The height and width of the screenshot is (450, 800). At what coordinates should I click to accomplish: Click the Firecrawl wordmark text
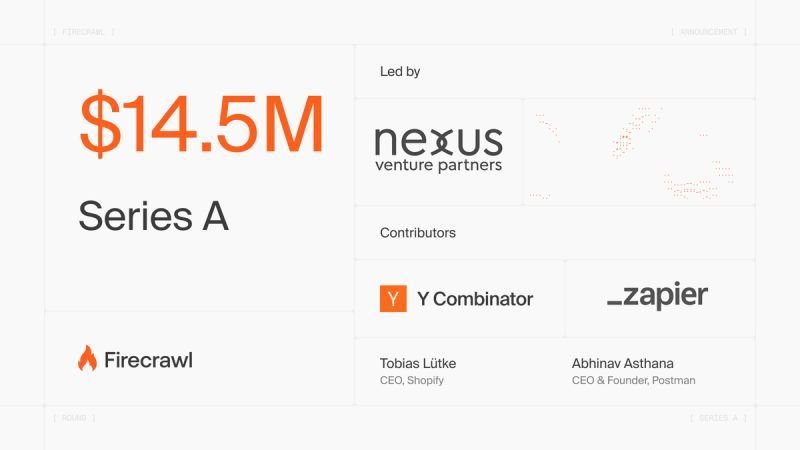point(148,360)
